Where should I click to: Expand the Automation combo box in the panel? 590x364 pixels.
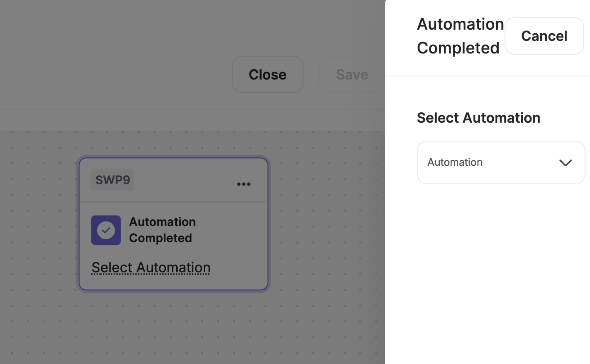pyautogui.click(x=501, y=162)
